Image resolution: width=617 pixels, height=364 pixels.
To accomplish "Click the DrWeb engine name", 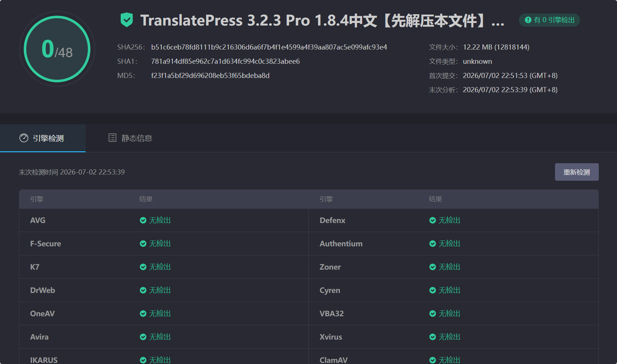I will 43,290.
